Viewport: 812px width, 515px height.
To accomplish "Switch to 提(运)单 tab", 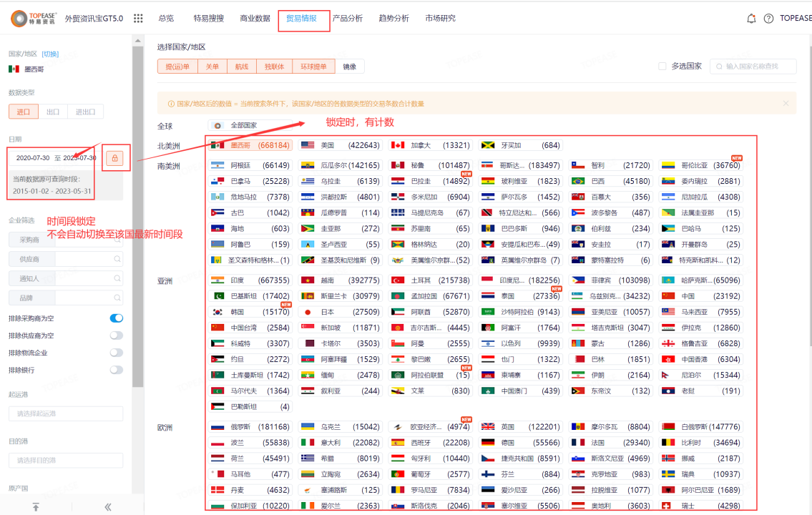I will pos(177,67).
